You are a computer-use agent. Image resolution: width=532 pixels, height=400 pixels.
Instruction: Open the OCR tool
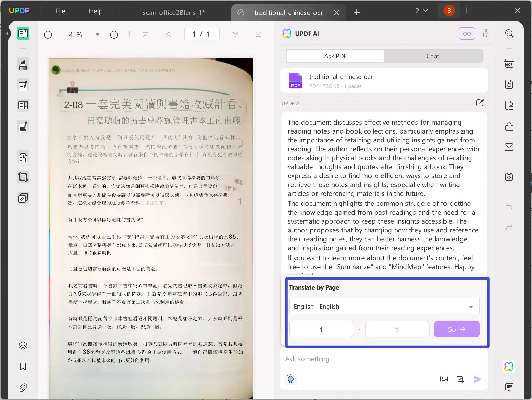(x=509, y=63)
